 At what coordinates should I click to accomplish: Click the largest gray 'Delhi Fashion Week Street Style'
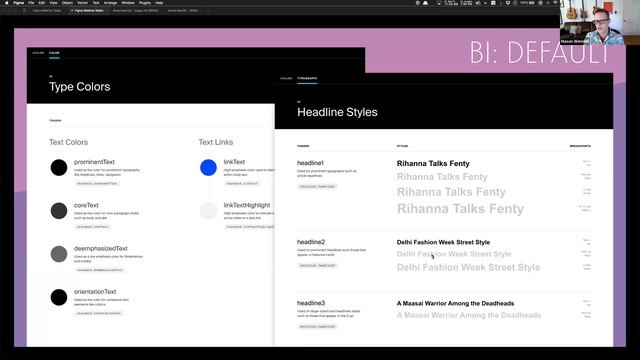click(x=468, y=267)
